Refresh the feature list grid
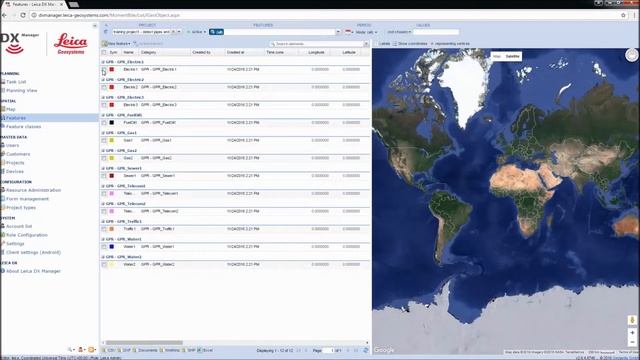 pos(366,350)
